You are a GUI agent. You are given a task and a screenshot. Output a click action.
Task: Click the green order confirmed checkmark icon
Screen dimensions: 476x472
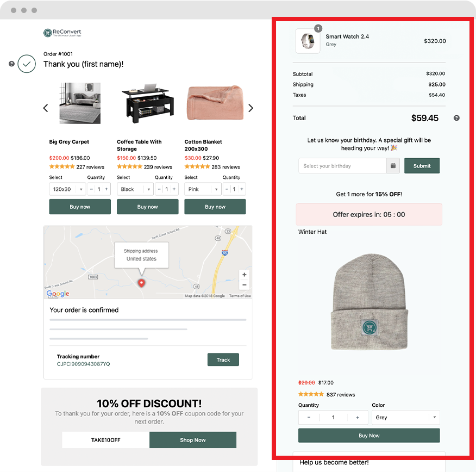[x=27, y=64]
